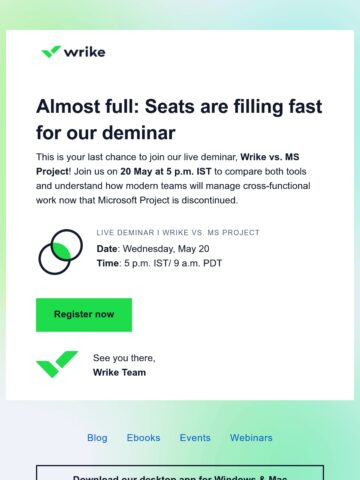The height and width of the screenshot is (480, 360).
Task: Click the 'Date: Wednesday, May 20' line
Action: (x=153, y=249)
